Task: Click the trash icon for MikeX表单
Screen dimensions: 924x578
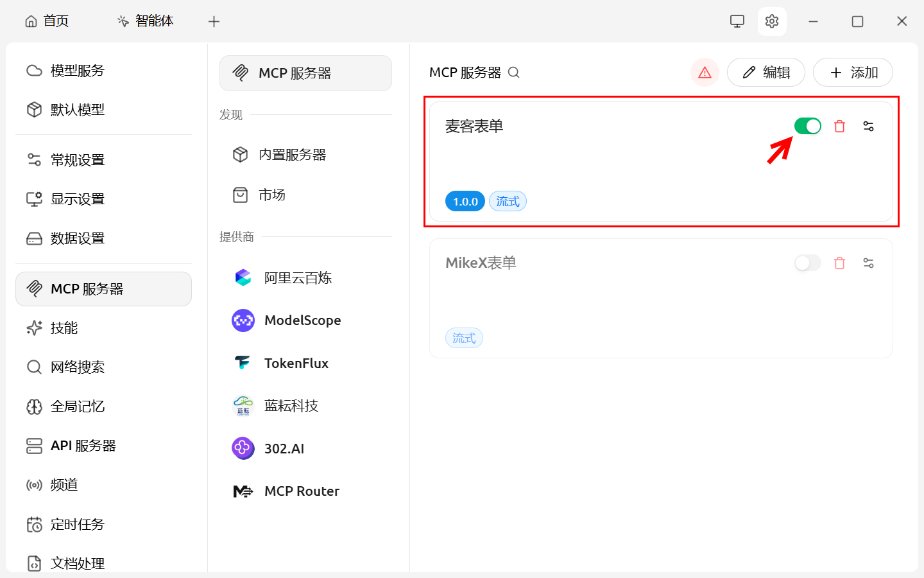Action: tap(839, 263)
